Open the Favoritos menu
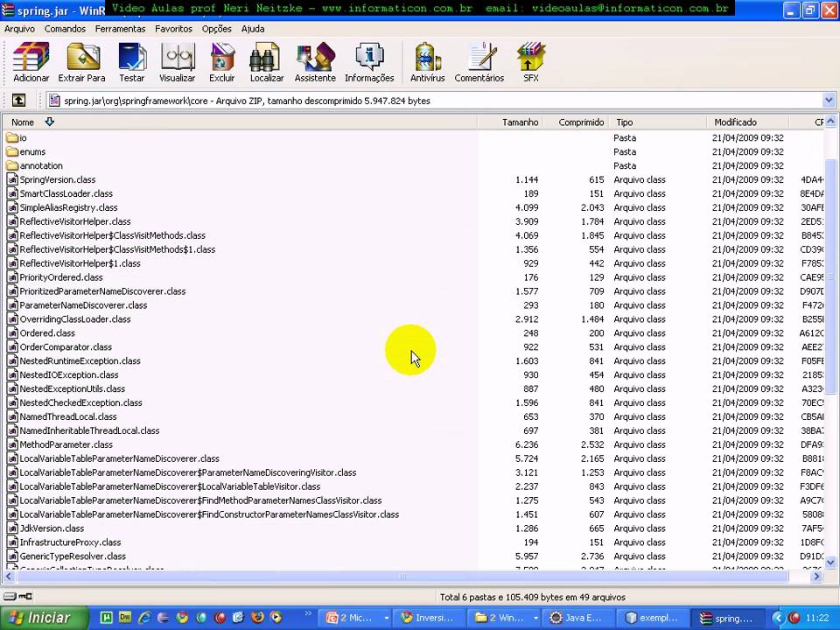The width and height of the screenshot is (840, 630). click(x=173, y=29)
